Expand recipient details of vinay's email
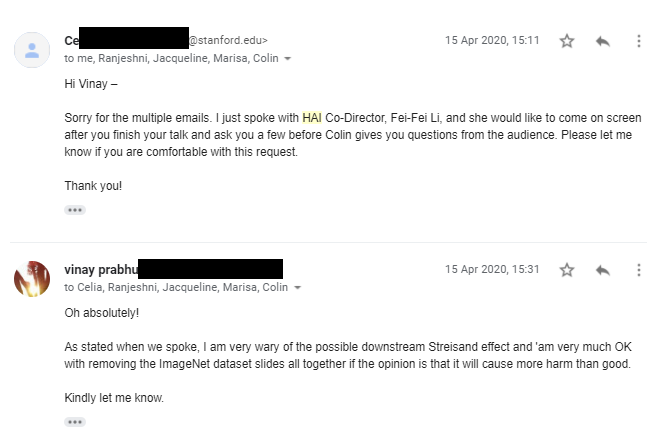This screenshot has width=647, height=435. click(297, 288)
